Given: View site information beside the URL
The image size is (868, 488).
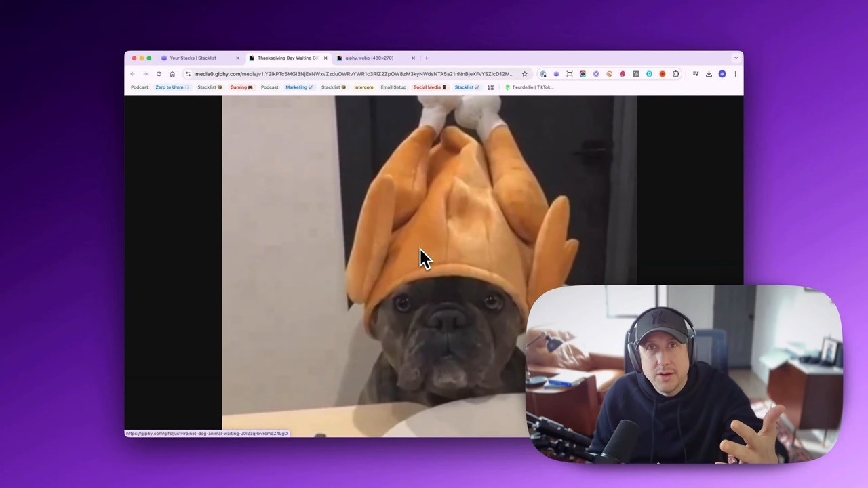Looking at the screenshot, I should point(188,74).
